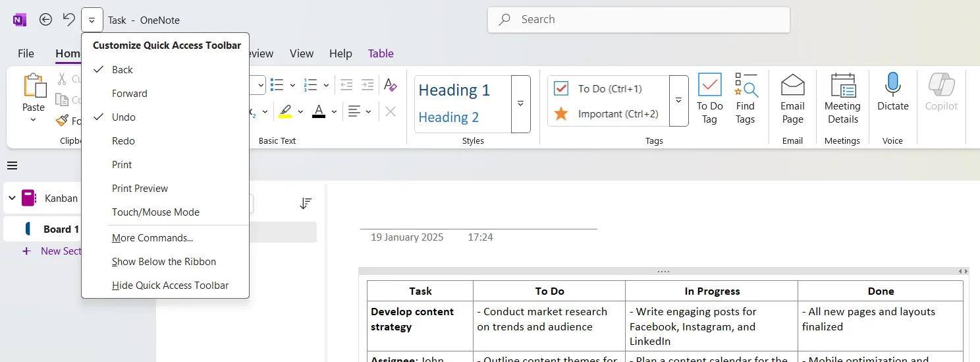Click the OneNote app logo icon
The image size is (980, 362).
pos(20,20)
